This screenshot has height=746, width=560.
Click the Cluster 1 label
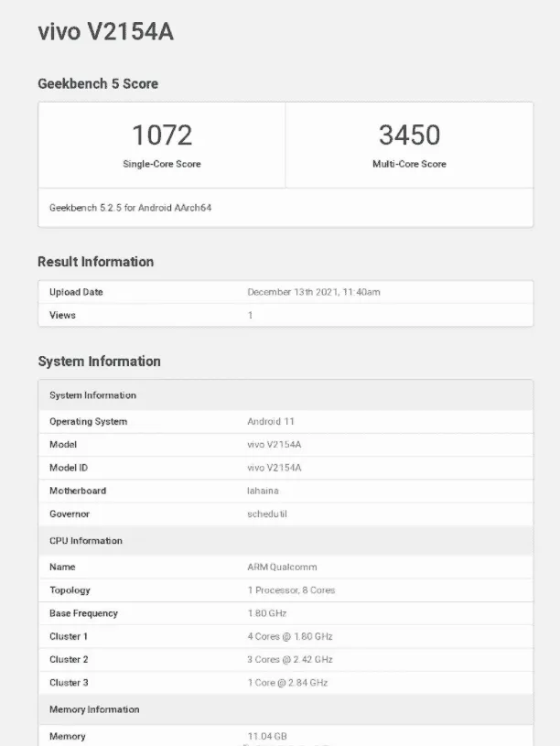pyautogui.click(x=69, y=636)
